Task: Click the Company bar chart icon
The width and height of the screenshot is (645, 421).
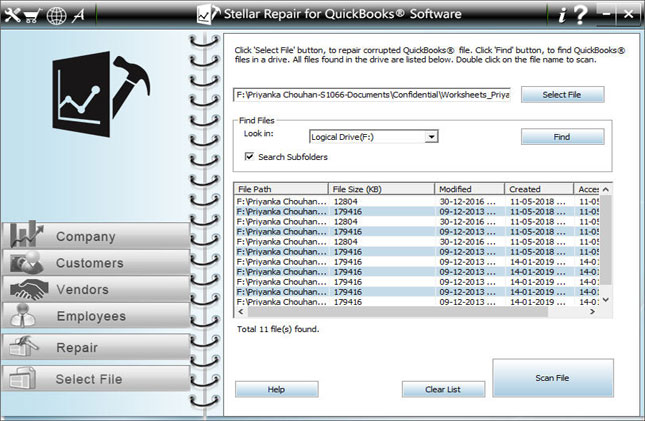Action: 27,234
